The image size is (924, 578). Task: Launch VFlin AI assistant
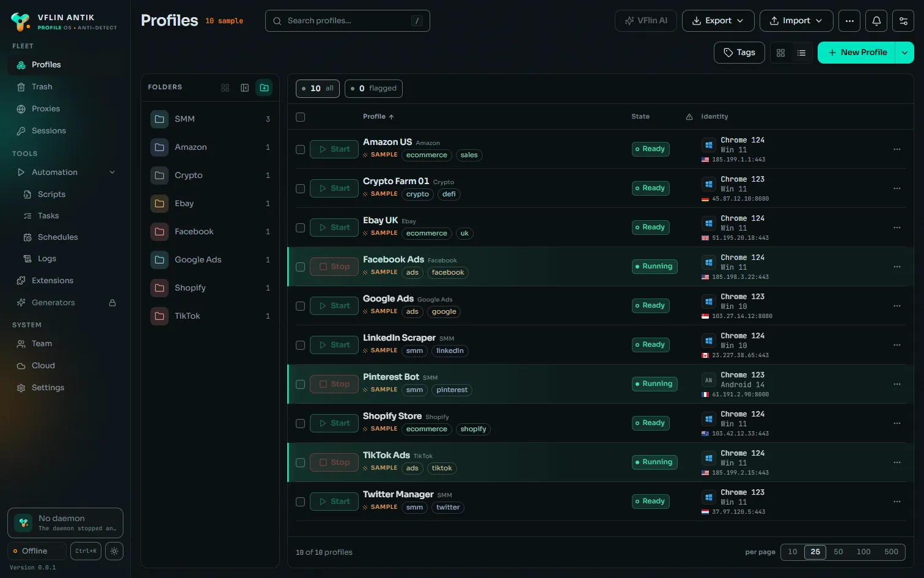pyautogui.click(x=645, y=21)
